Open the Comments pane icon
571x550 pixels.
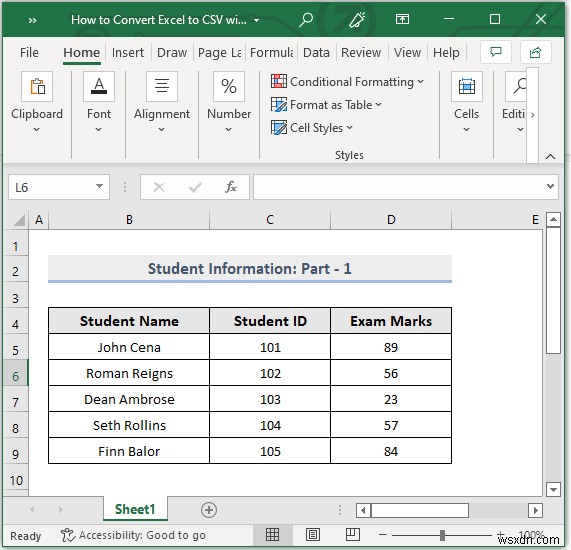coord(496,52)
